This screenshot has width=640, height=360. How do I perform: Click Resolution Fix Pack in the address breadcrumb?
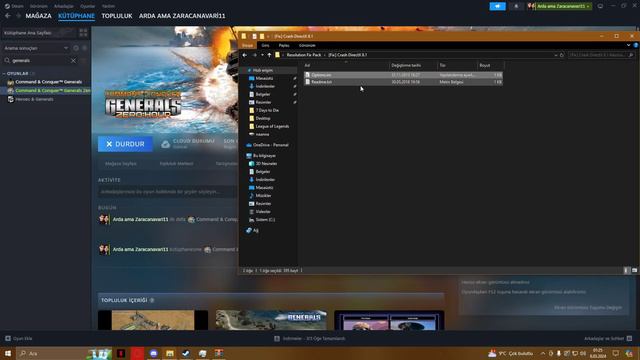[x=304, y=55]
